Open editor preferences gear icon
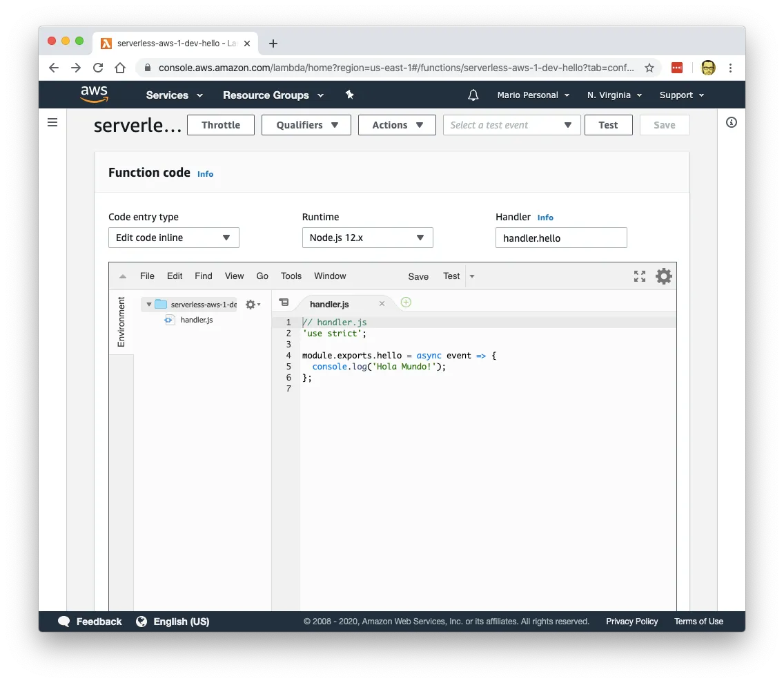The height and width of the screenshot is (683, 784). click(x=663, y=276)
